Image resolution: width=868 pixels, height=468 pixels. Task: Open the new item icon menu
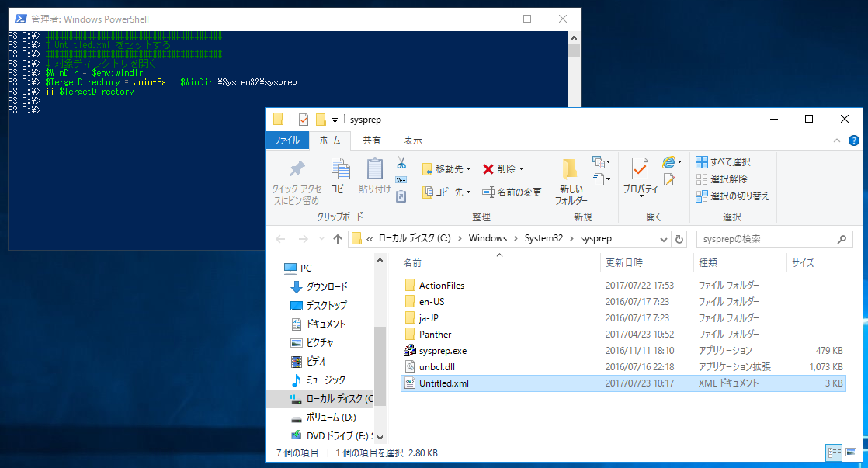tap(601, 162)
